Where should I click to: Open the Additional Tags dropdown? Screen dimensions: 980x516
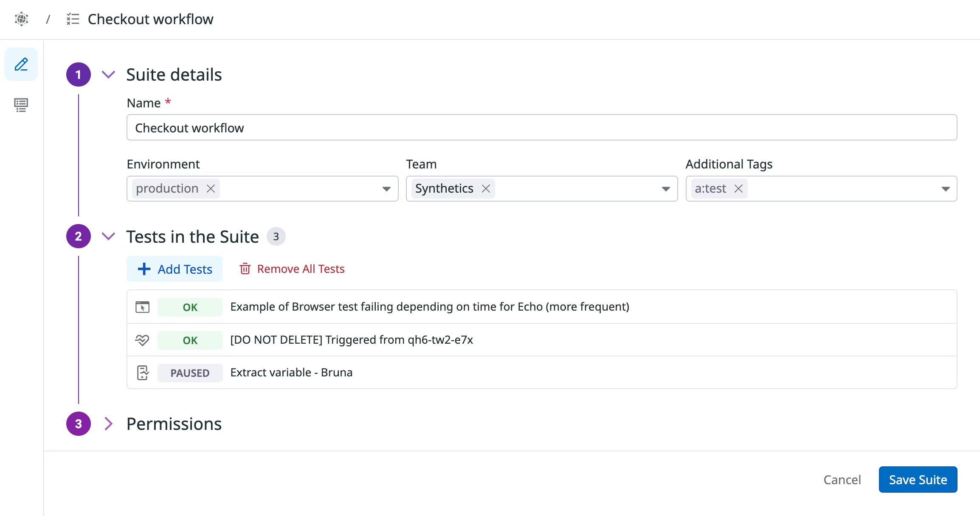946,188
